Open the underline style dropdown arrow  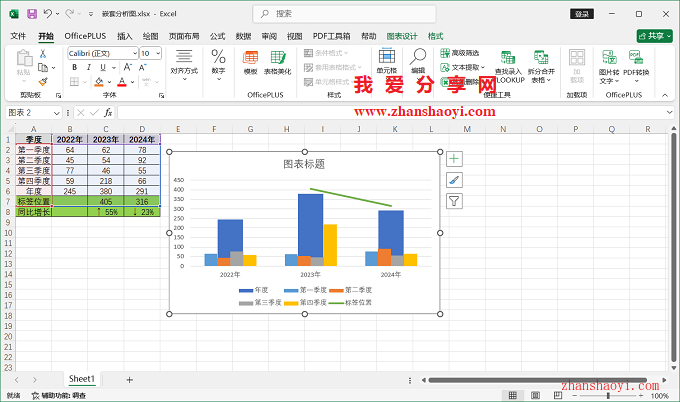pos(114,68)
